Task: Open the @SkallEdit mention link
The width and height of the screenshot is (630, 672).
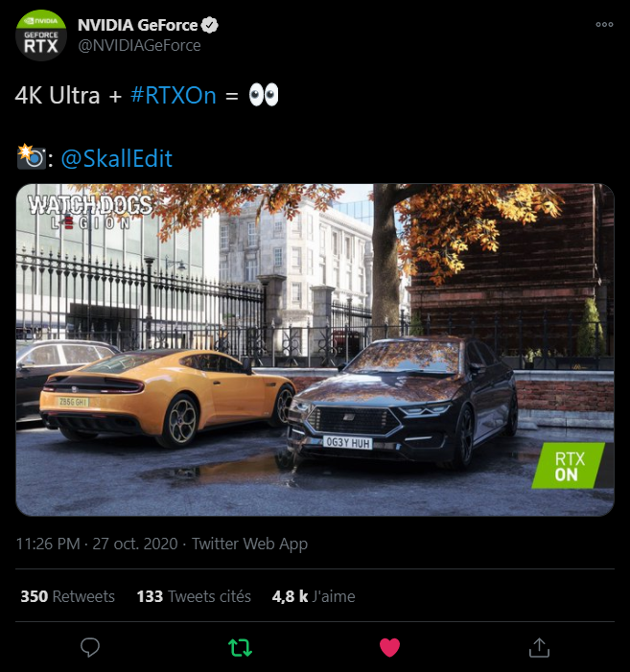Action: 117,158
